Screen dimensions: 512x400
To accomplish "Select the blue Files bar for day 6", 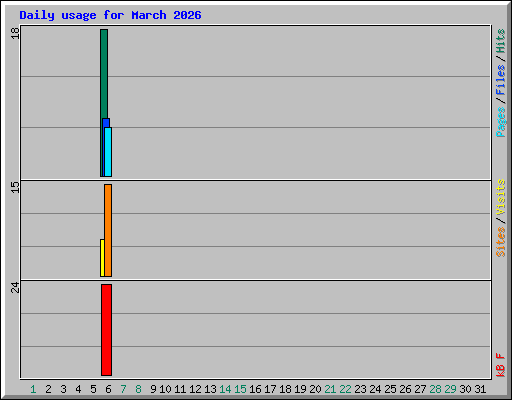I will pos(106,123).
